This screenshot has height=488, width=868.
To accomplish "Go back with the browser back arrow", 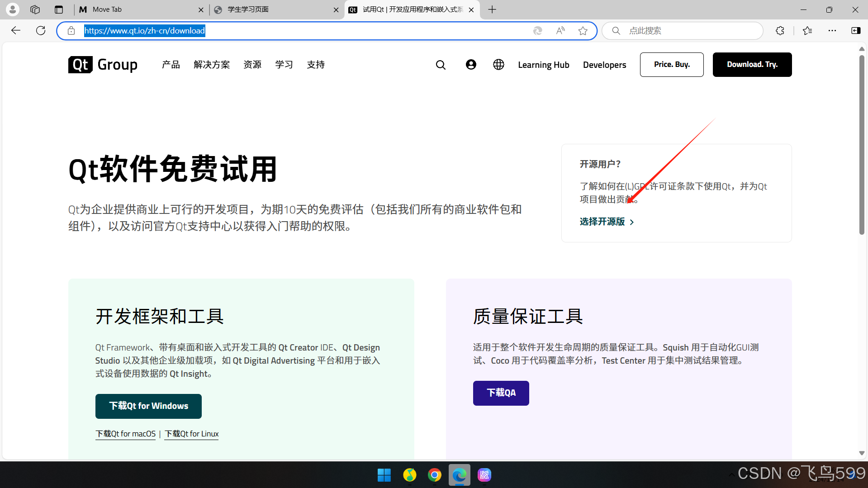I will tap(16, 30).
